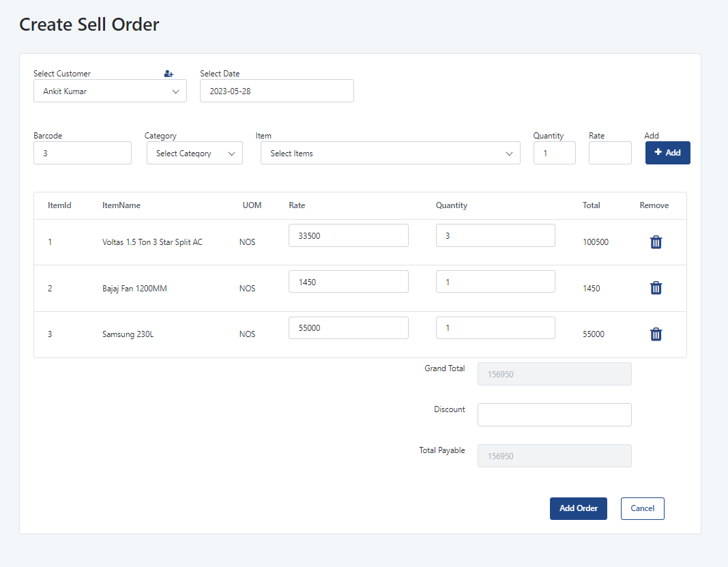Image resolution: width=728 pixels, height=567 pixels.
Task: Click the Rate field for Voltas AC
Action: click(348, 235)
